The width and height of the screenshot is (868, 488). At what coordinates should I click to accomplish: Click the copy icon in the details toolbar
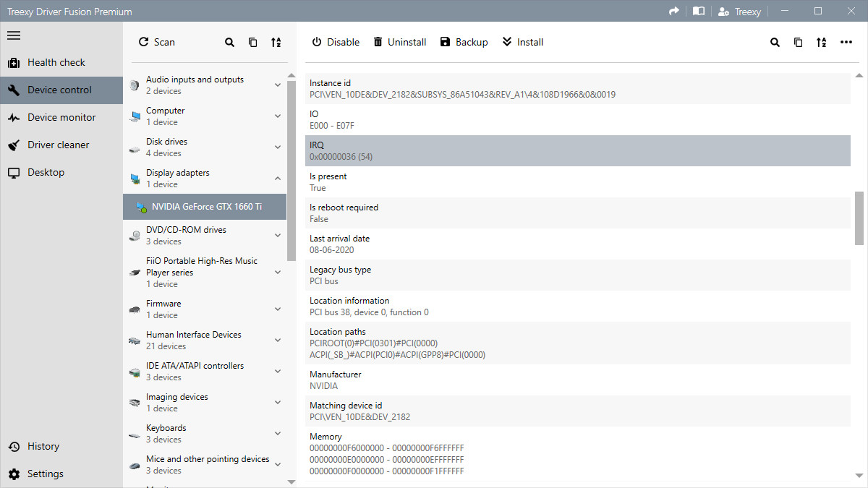point(798,42)
